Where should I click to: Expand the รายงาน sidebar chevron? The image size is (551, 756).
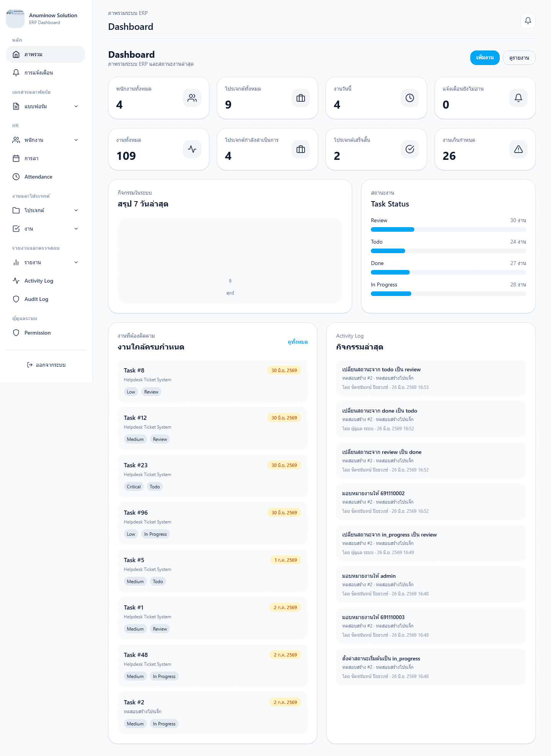tap(76, 262)
